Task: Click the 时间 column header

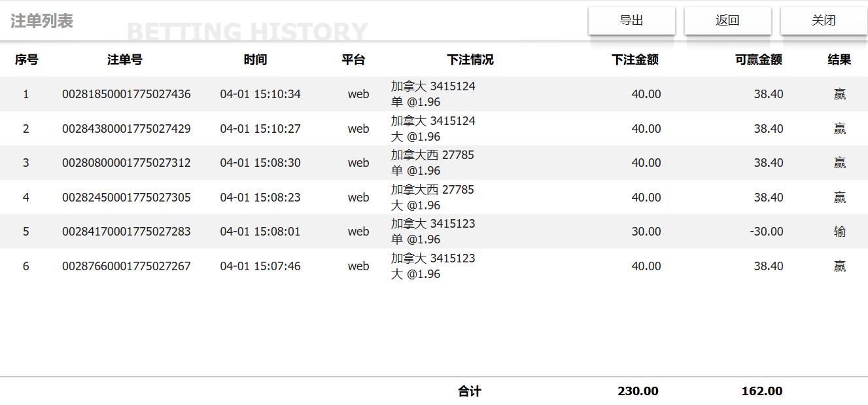Action: point(255,60)
